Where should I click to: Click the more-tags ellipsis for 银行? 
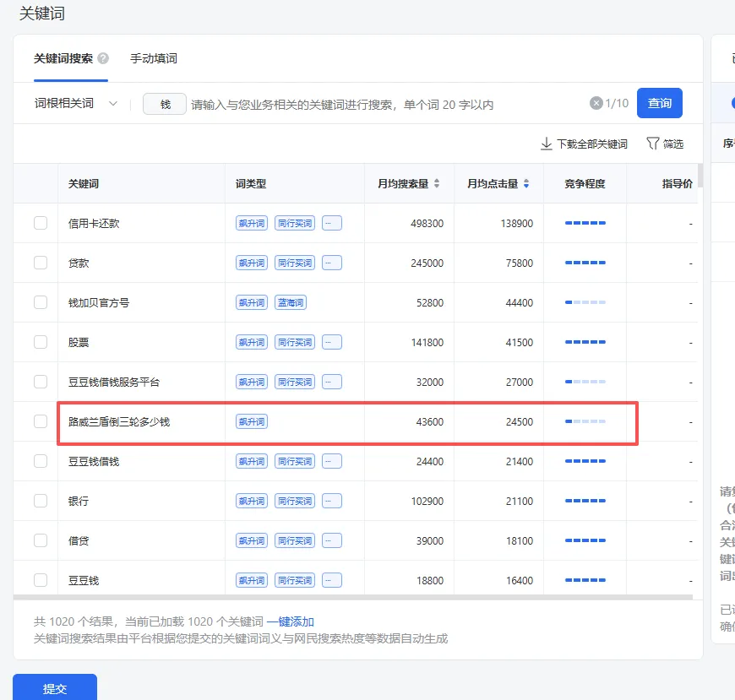(332, 501)
